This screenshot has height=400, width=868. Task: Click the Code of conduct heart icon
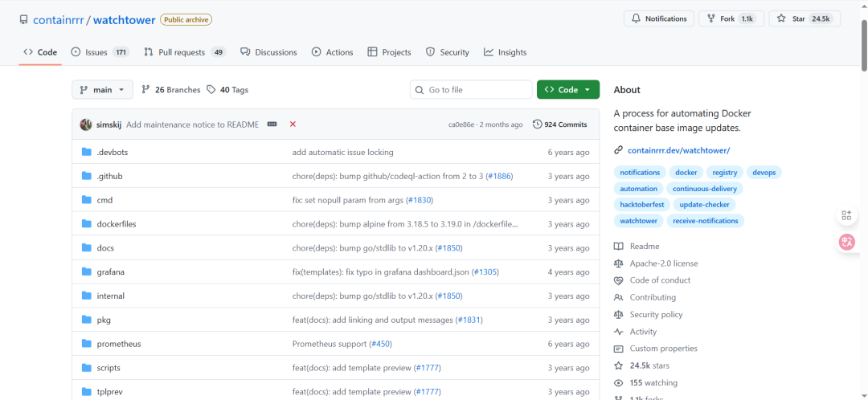tap(618, 280)
